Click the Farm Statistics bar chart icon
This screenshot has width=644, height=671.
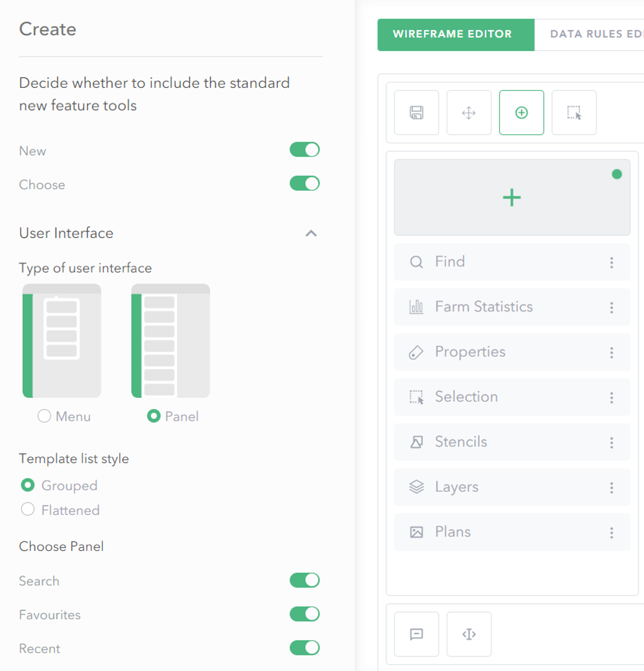[x=416, y=307]
